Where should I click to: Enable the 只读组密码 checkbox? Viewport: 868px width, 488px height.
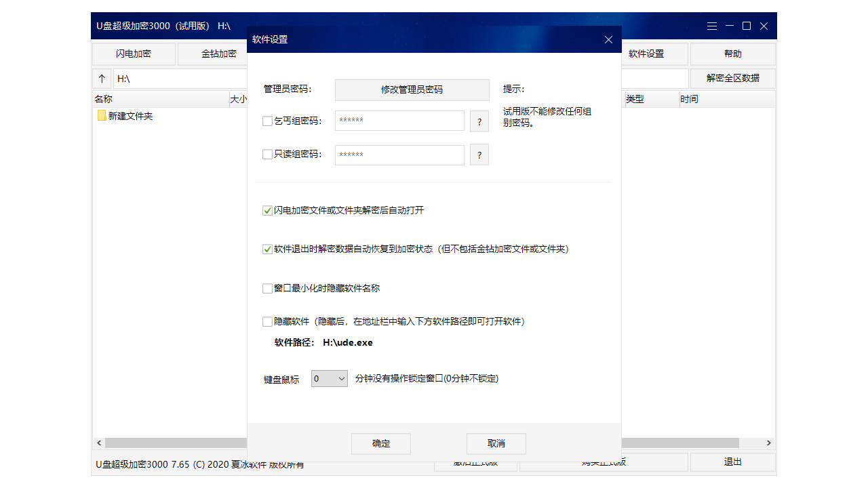pyautogui.click(x=267, y=154)
